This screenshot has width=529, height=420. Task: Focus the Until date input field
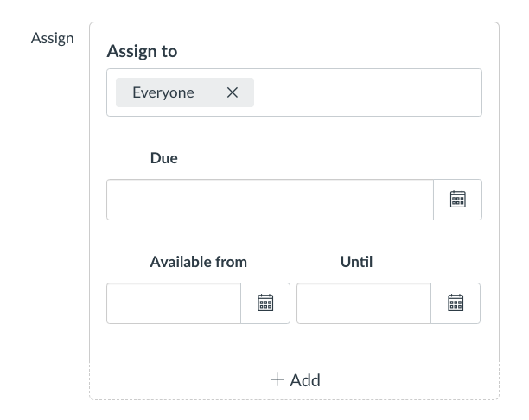coord(364,303)
